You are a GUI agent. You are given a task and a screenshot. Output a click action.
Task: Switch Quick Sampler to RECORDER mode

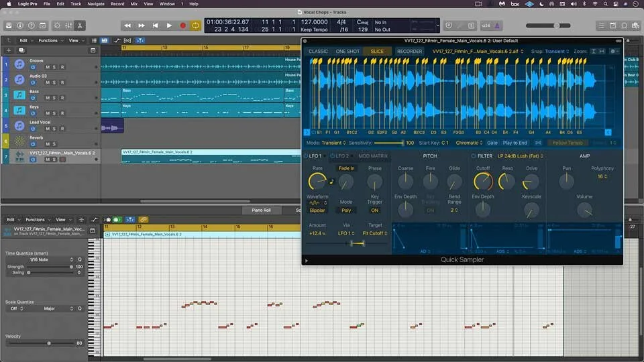(x=409, y=52)
